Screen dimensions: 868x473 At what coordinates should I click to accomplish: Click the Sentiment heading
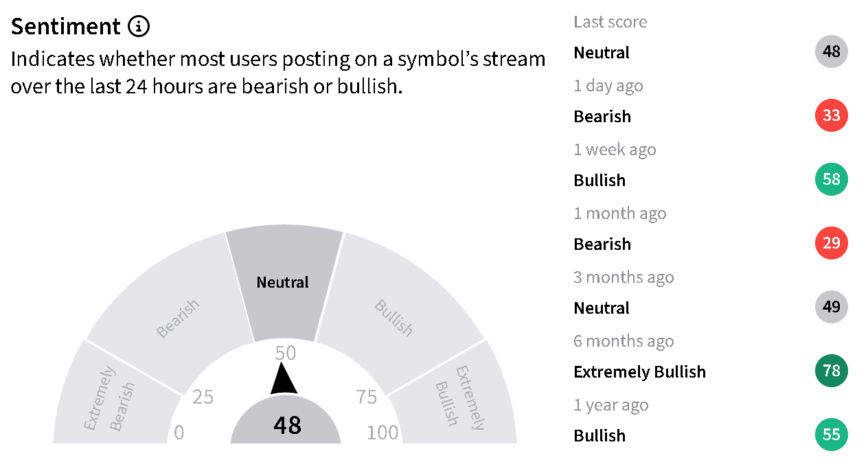[66, 27]
